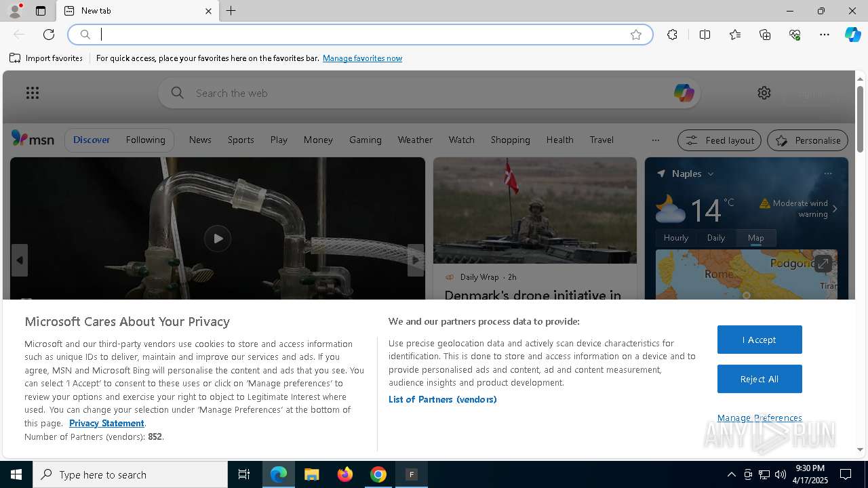Click the Personalise button
The width and height of the screenshot is (868, 488).
point(808,140)
